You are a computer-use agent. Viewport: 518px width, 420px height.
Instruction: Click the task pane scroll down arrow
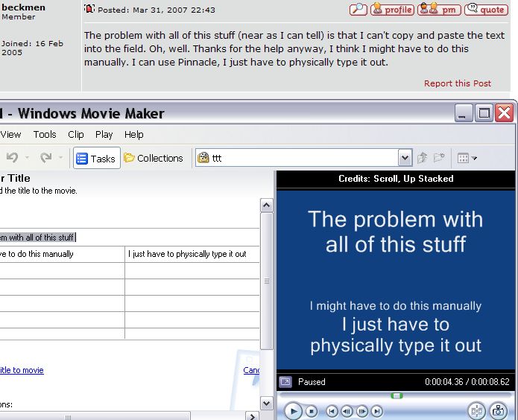(266, 403)
